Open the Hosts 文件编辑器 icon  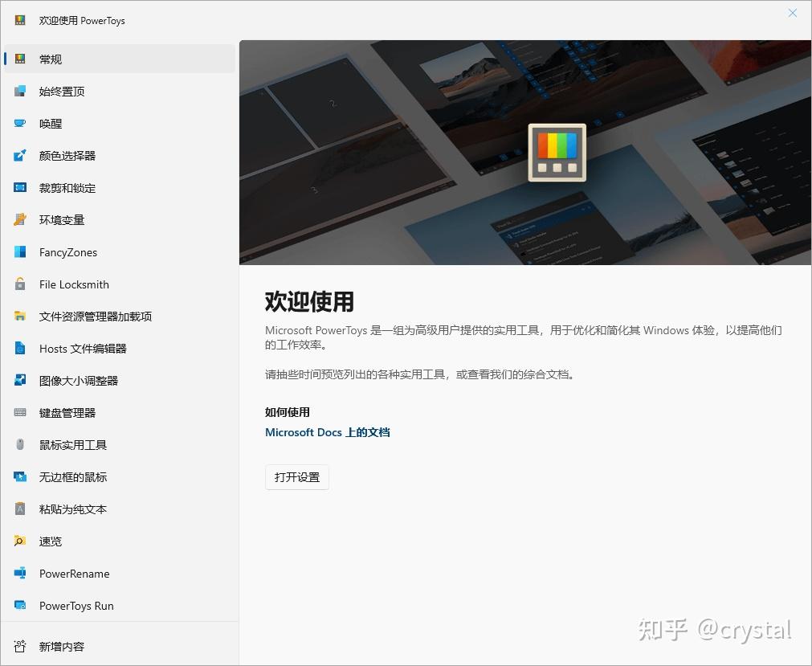(19, 348)
